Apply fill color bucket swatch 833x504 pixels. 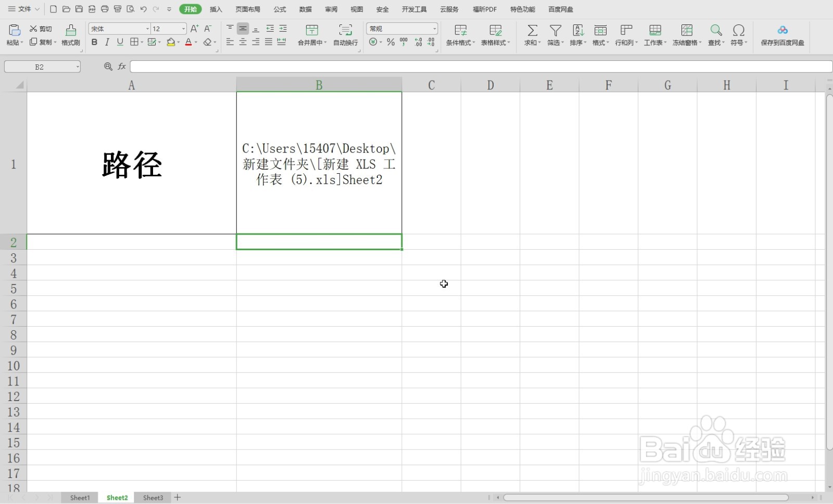[x=171, y=42]
